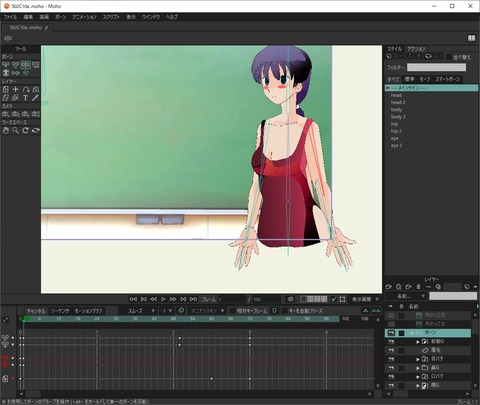Screen dimensions: 480x405
Task: Select the Pan Workspace hand tool
Action: click(6, 131)
